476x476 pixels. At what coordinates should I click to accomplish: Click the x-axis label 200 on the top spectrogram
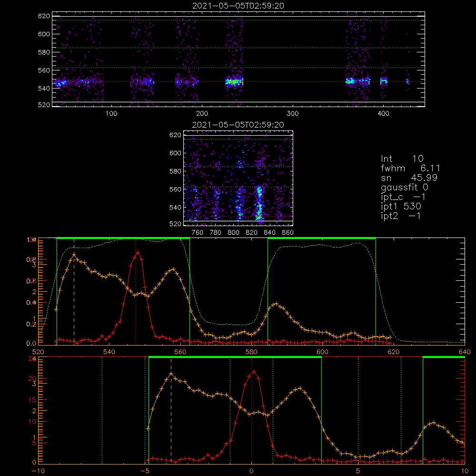pos(202,114)
